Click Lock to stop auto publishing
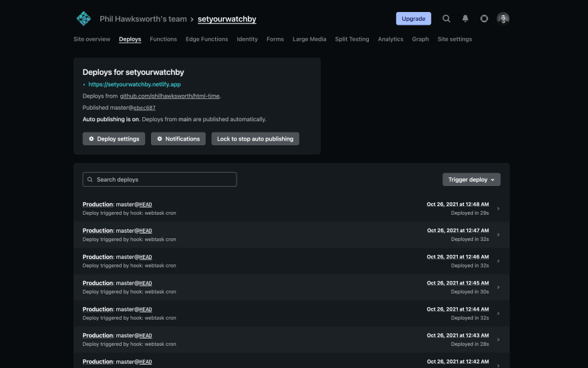This screenshot has height=368, width=588. click(x=255, y=139)
